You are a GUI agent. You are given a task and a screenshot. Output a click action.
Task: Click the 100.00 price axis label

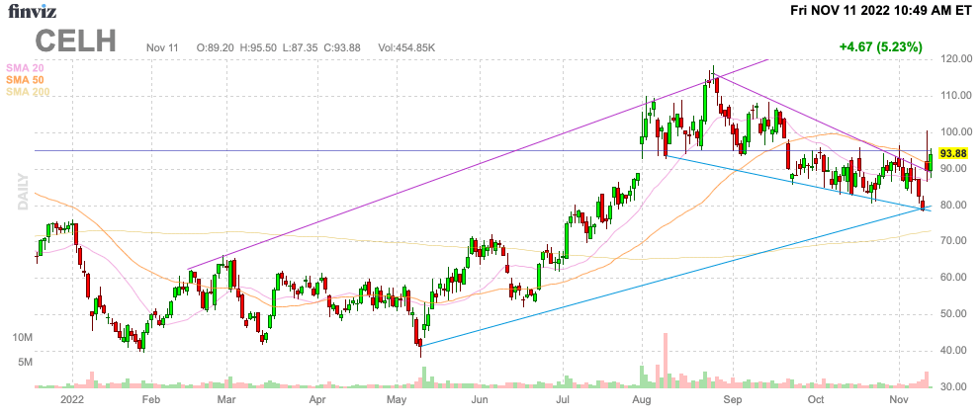point(956,132)
